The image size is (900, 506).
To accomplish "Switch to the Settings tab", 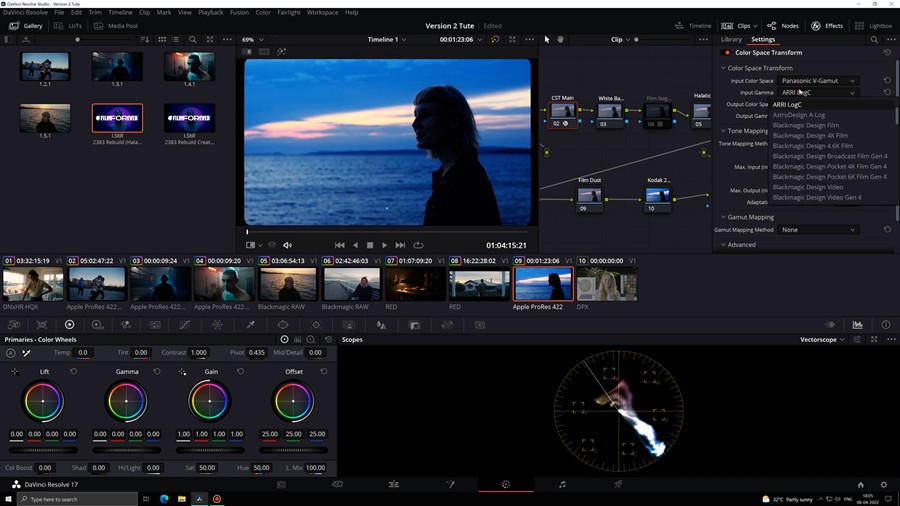I will coord(763,40).
